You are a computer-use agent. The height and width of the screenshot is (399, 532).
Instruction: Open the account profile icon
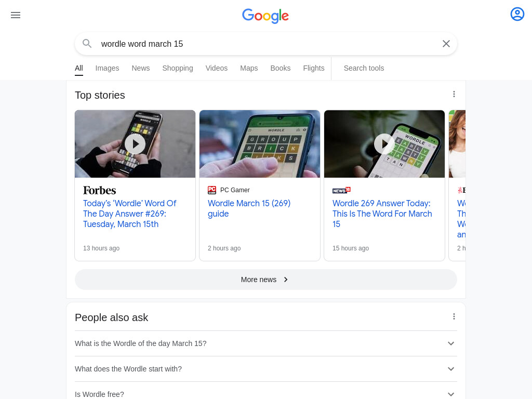(517, 14)
